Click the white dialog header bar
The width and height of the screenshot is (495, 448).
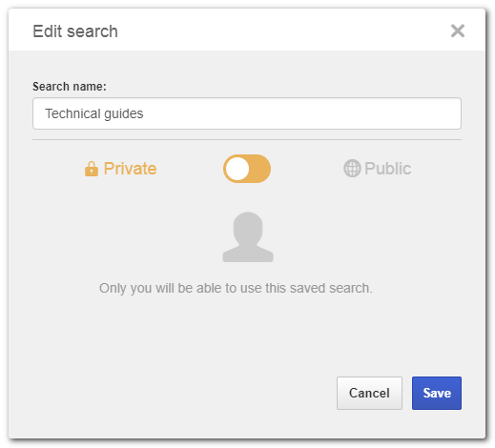pos(247,30)
